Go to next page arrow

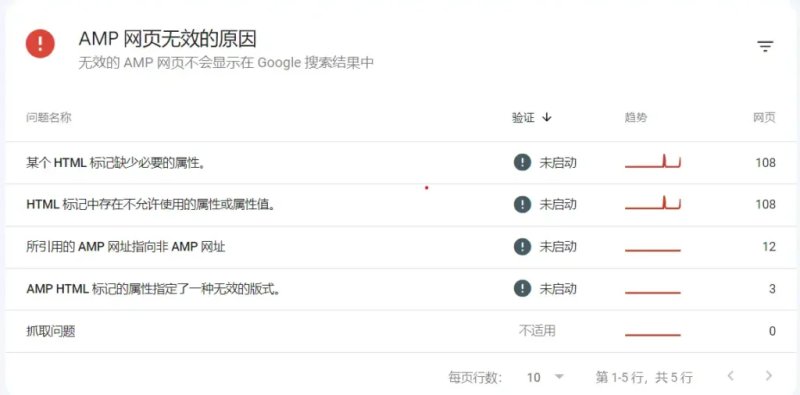769,377
